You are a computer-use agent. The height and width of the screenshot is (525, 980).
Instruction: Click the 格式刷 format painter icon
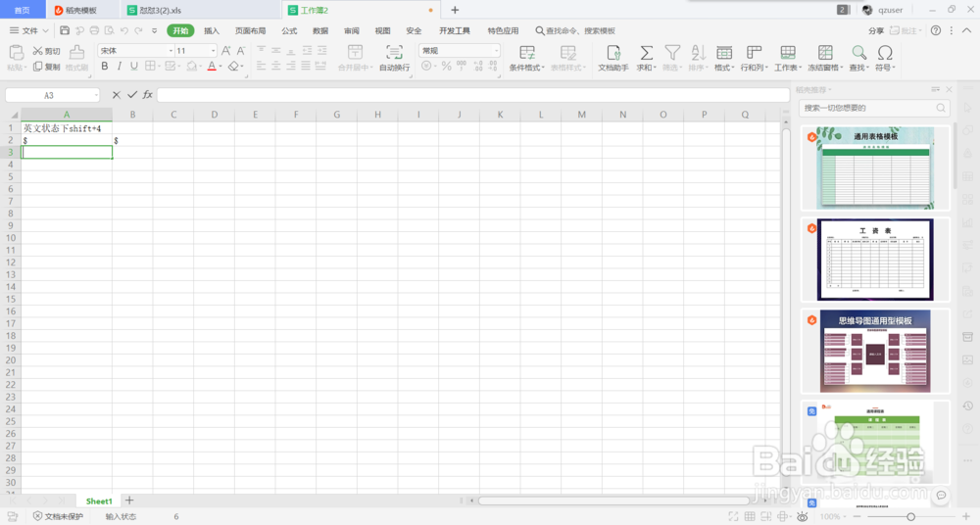point(76,58)
